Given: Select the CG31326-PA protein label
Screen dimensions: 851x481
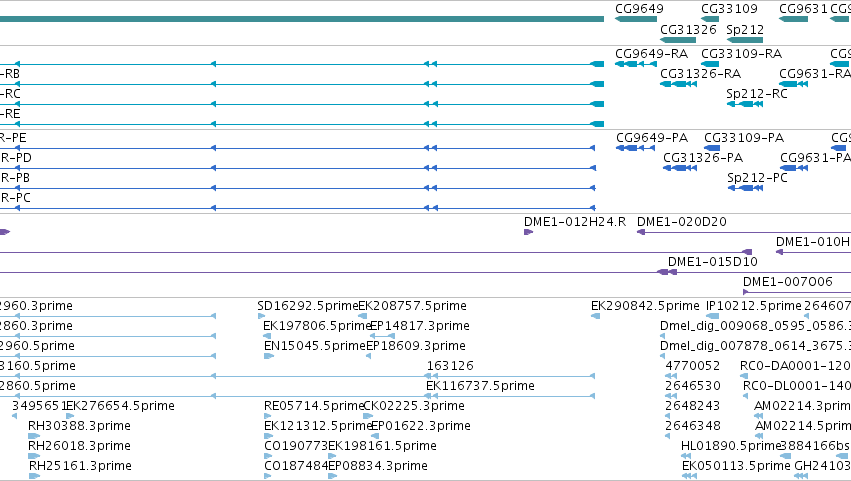Looking at the screenshot, I should point(703,158).
